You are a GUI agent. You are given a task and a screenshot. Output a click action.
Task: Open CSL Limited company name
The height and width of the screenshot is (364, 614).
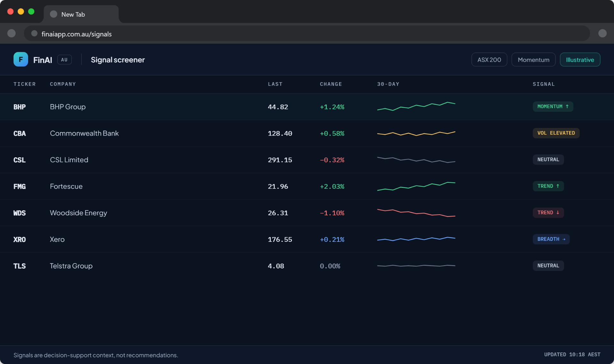[69, 160]
